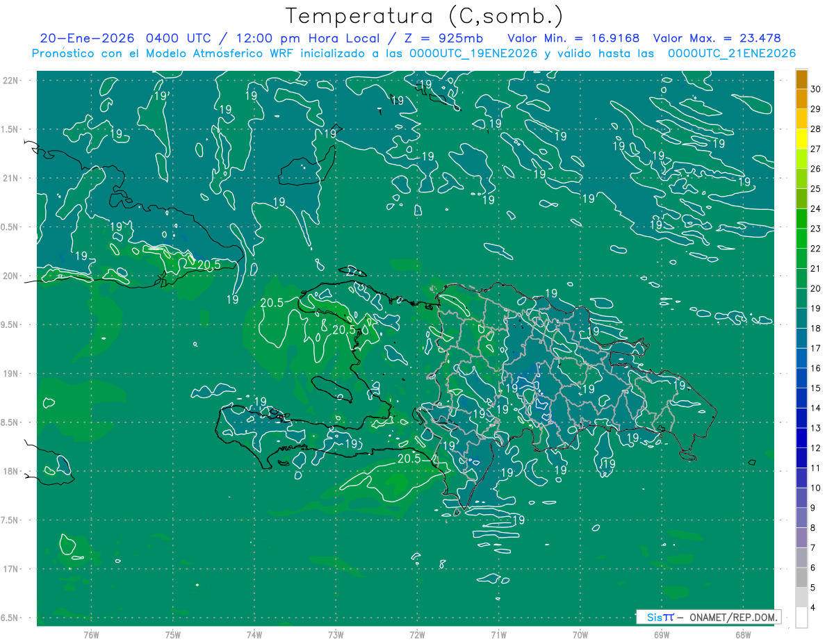
Task: Click the color scale label '10'
Action: 815,488
